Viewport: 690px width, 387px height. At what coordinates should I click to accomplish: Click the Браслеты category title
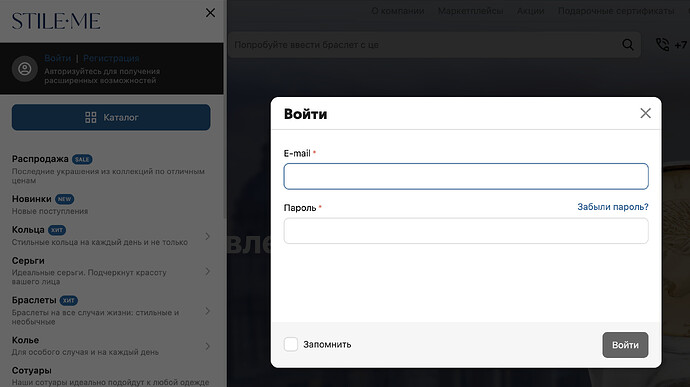coord(34,300)
